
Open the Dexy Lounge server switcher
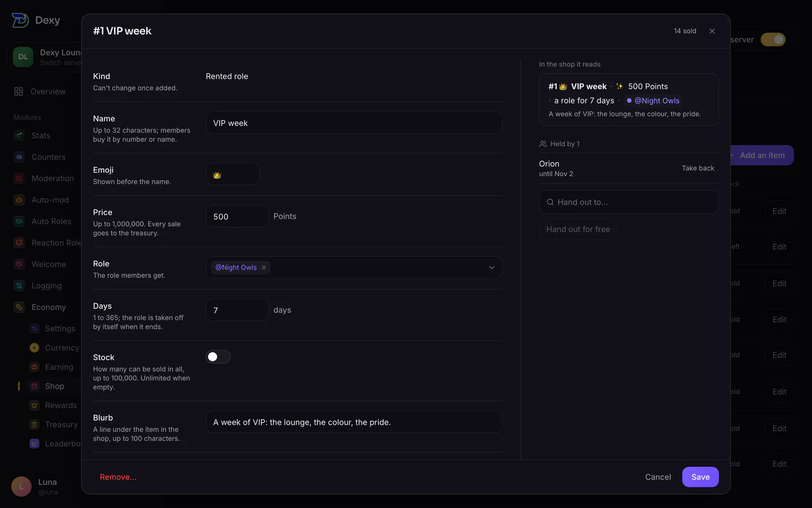tap(47, 57)
